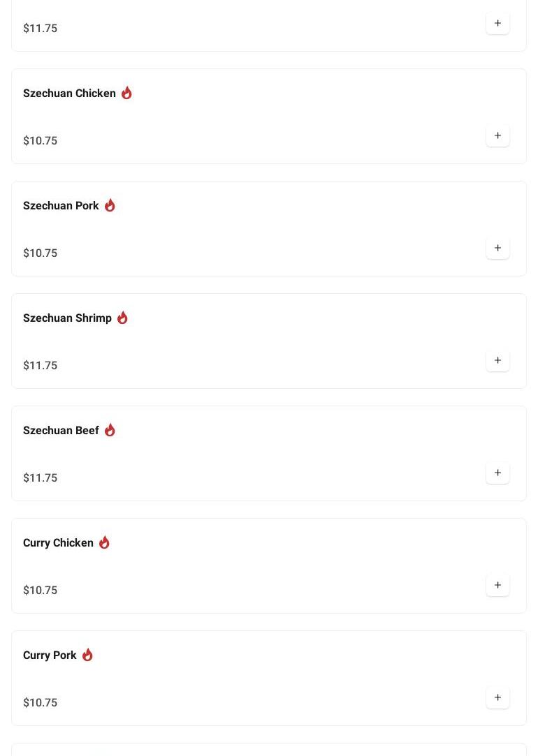Open the Szechuan Chicken item title

click(x=69, y=94)
